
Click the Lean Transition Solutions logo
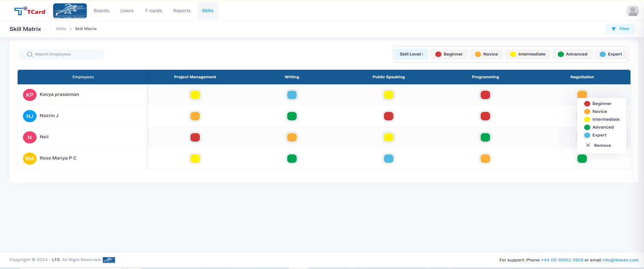[70, 11]
